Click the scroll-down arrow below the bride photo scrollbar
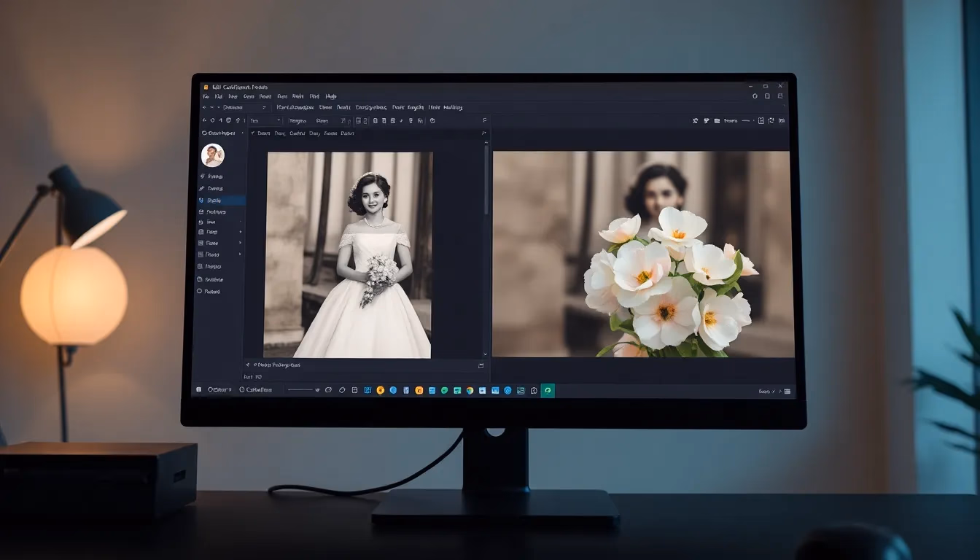Viewport: 980px width, 560px height. coord(486,354)
